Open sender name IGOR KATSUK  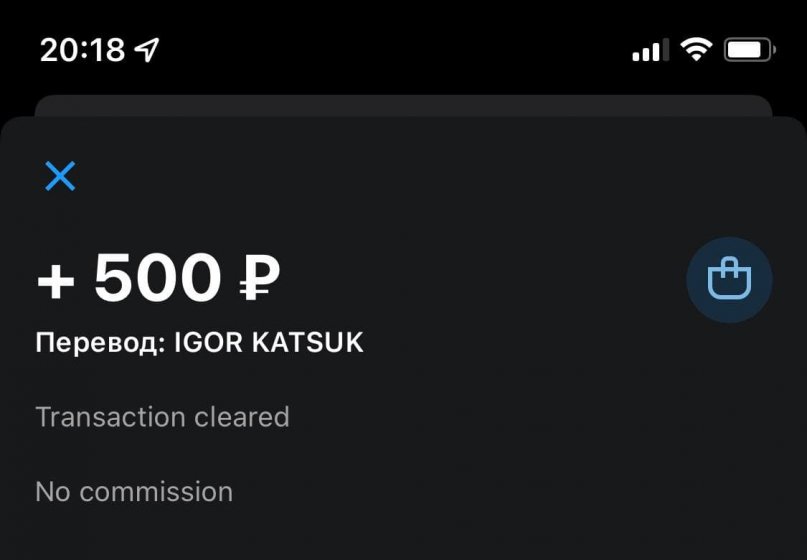pos(268,343)
